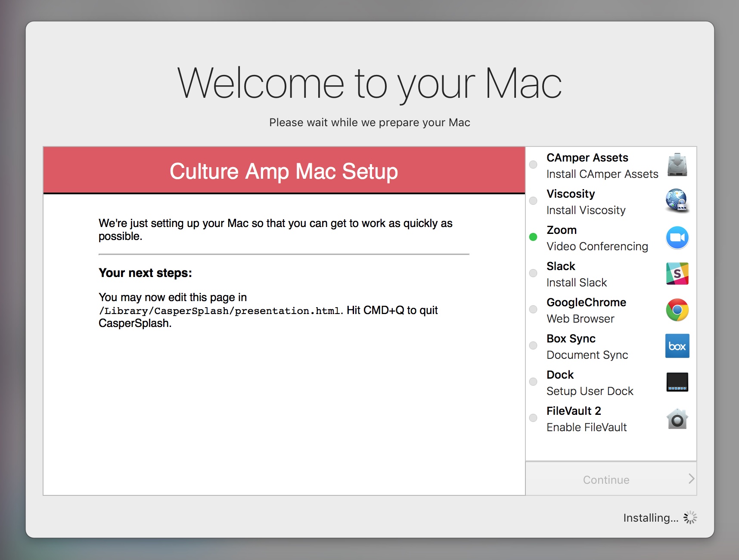Select the Zoom item title

562,230
